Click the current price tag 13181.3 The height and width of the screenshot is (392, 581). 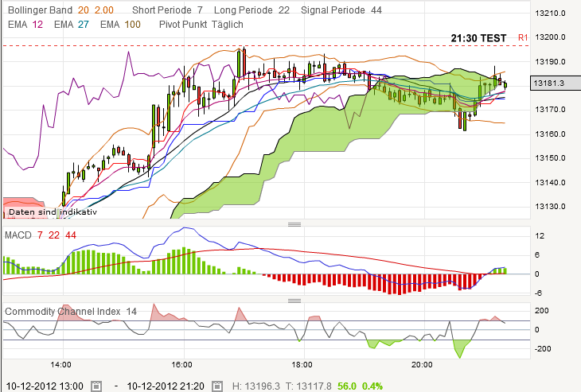556,83
